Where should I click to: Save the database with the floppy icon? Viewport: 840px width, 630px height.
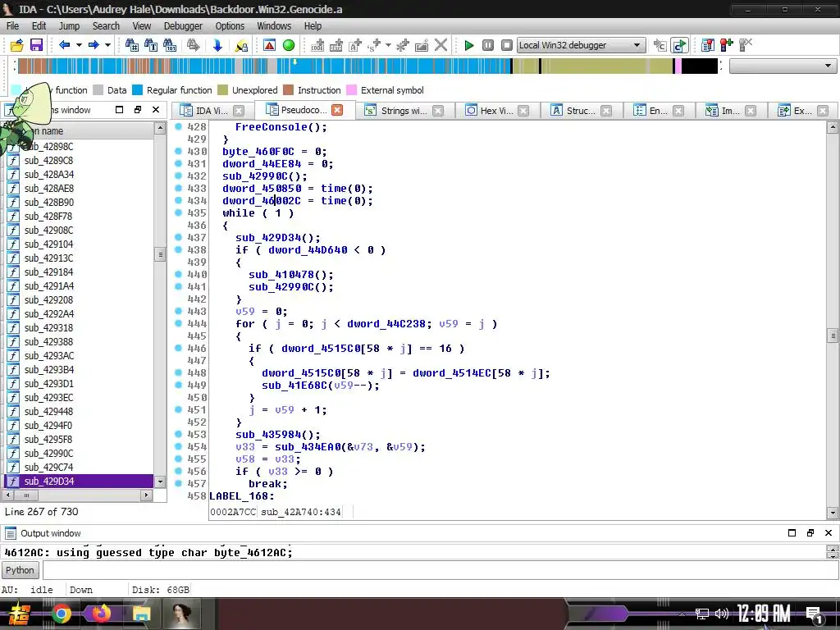(36, 45)
